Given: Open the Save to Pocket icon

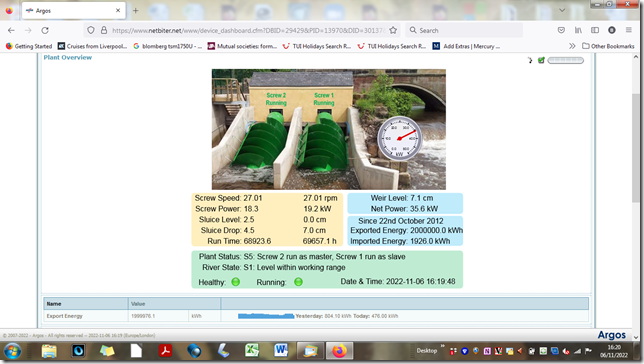Looking at the screenshot, I should [561, 30].
